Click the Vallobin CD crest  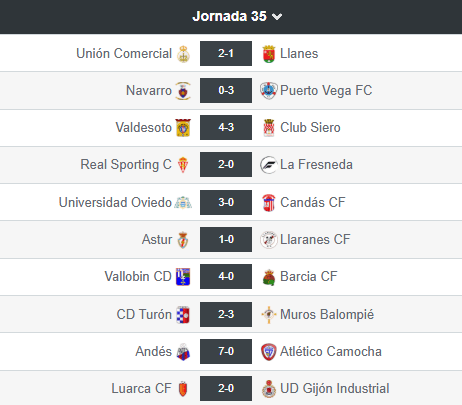[x=183, y=277]
